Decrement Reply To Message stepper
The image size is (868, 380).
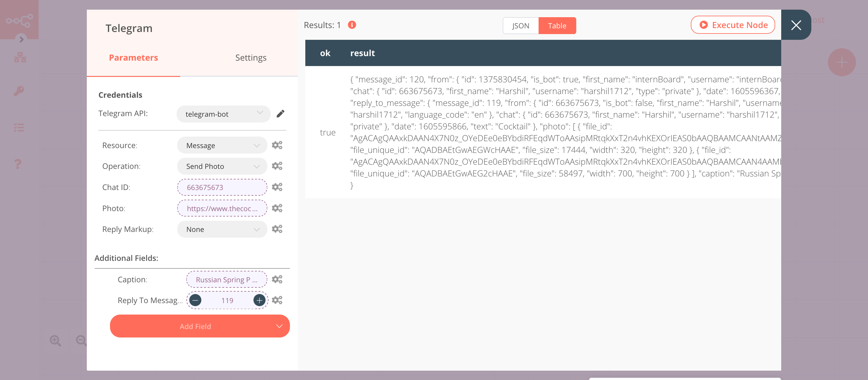(x=196, y=300)
